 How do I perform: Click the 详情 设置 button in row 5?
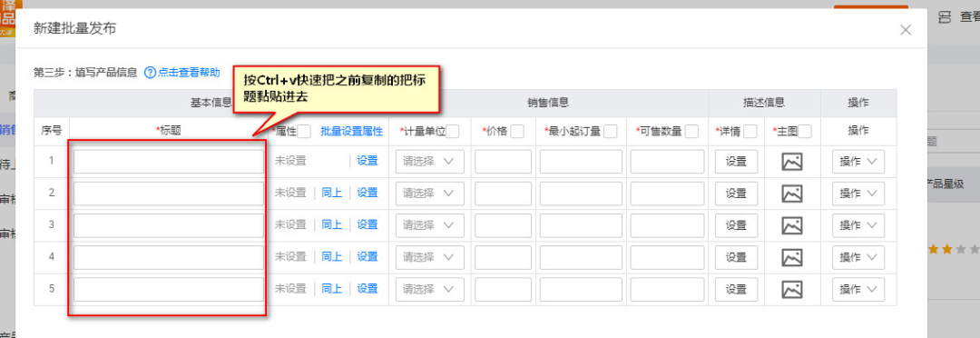click(736, 289)
